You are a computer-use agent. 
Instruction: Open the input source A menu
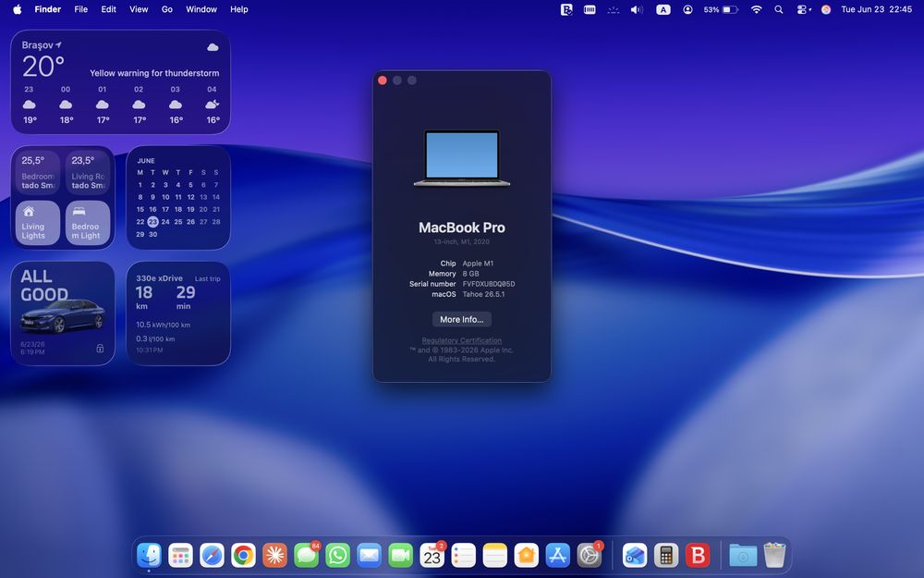(663, 9)
